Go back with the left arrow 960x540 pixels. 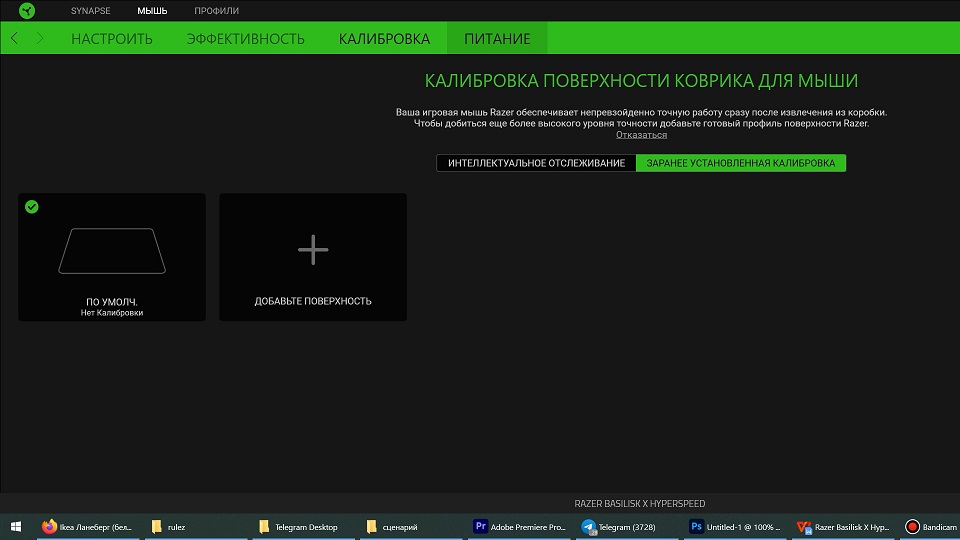click(14, 38)
